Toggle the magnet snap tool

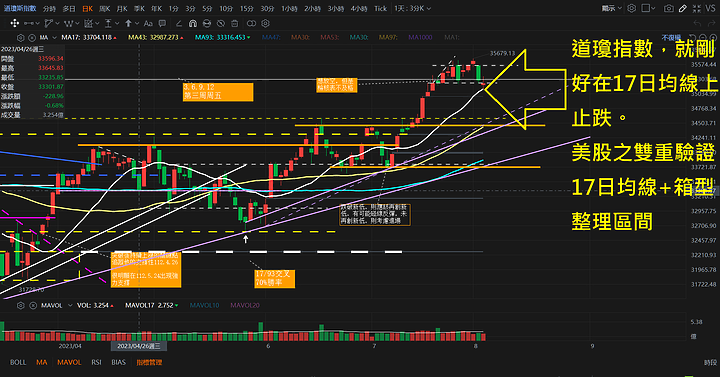point(193,23)
